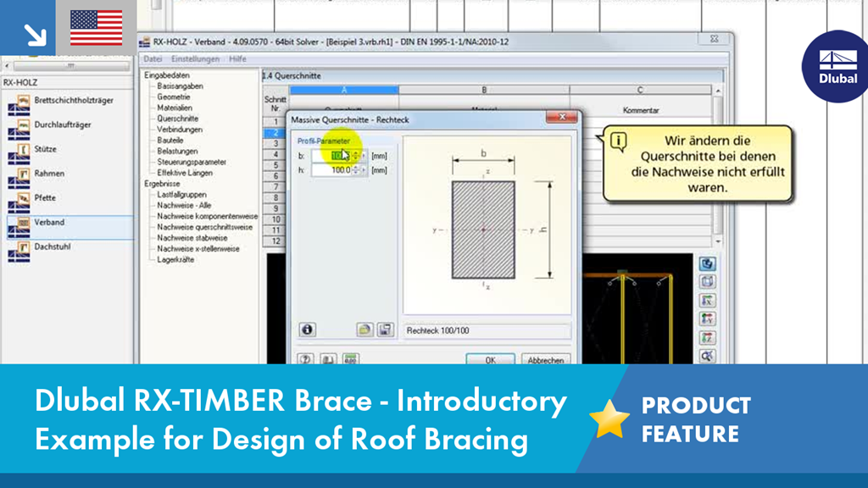Open the info button in the cross-section dialog
This screenshot has width=868, height=488.
[307, 330]
